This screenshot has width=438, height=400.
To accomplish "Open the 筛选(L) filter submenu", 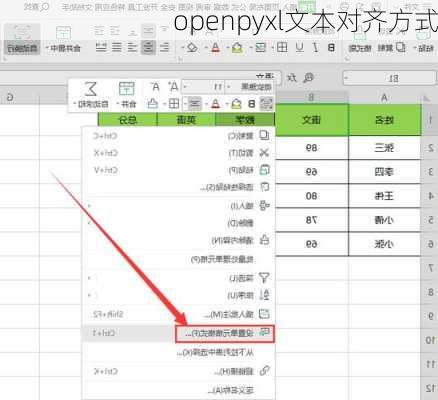I will click(x=178, y=278).
